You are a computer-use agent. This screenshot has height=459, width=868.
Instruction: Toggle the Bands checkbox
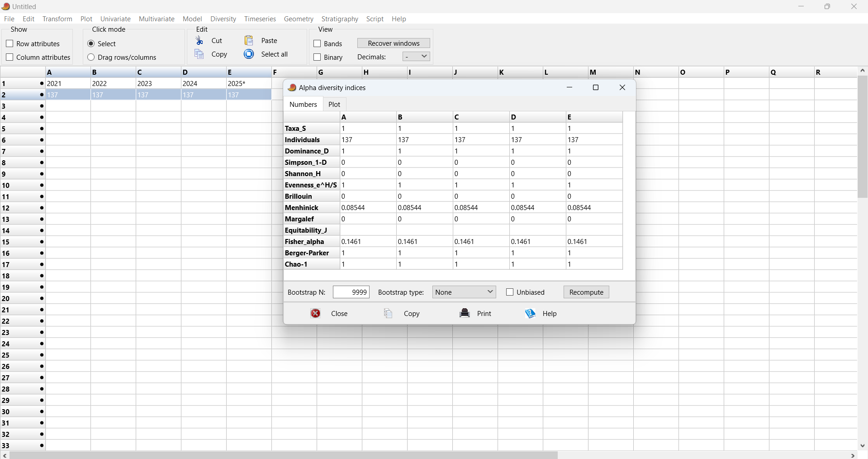pos(317,44)
